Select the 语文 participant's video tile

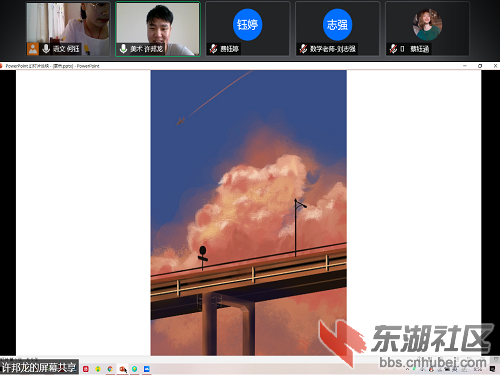pos(68,29)
